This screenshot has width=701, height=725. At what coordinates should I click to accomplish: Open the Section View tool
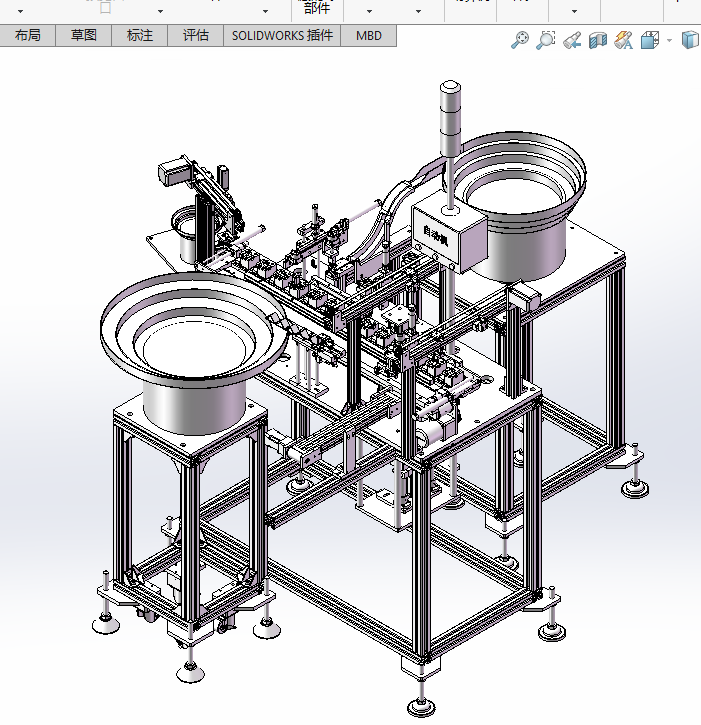coord(598,40)
